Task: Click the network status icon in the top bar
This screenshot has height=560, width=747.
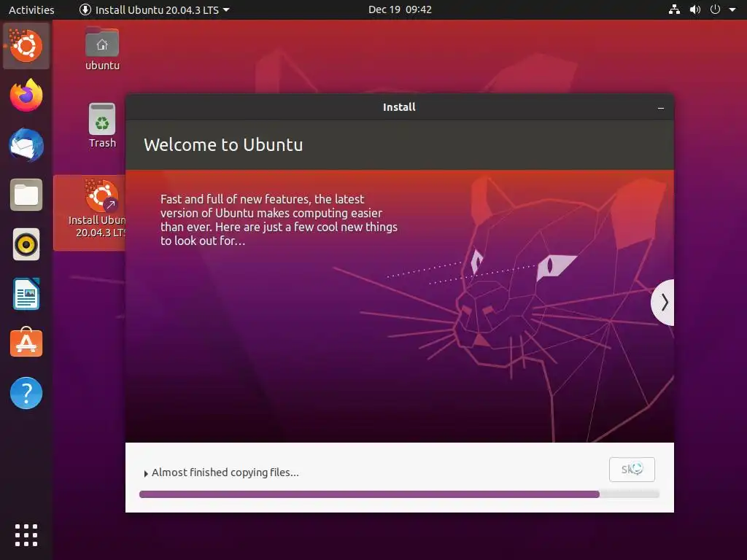Action: pyautogui.click(x=674, y=9)
